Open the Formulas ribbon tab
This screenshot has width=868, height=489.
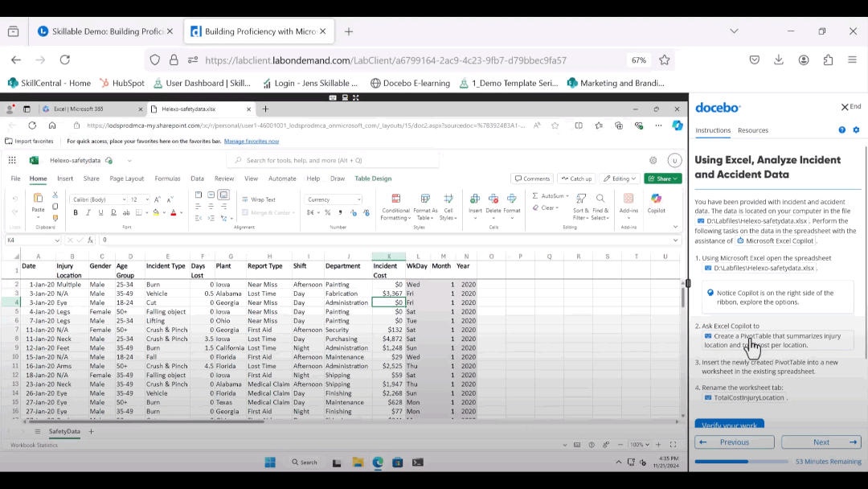(x=167, y=179)
